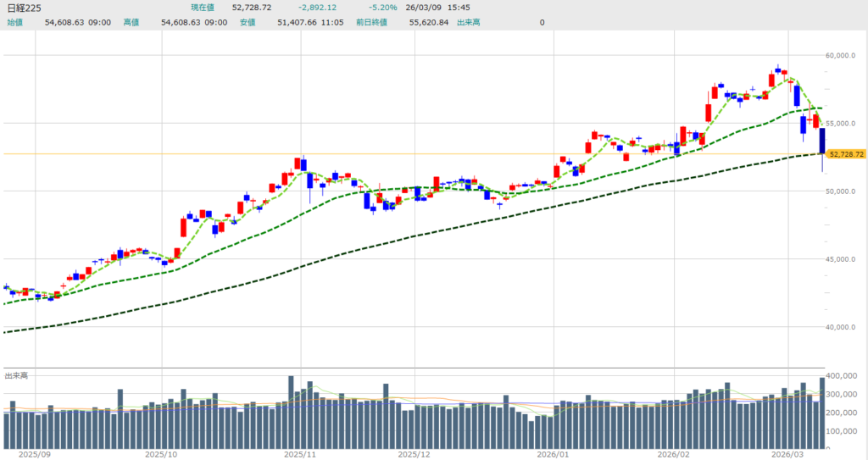The width and height of the screenshot is (868, 460).
Task: Click the 400,000 volume axis label
Action: coord(844,375)
